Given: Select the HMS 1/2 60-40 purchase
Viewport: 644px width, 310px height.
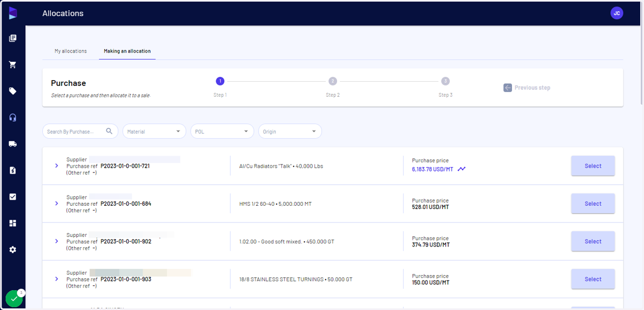Looking at the screenshot, I should click(x=593, y=204).
